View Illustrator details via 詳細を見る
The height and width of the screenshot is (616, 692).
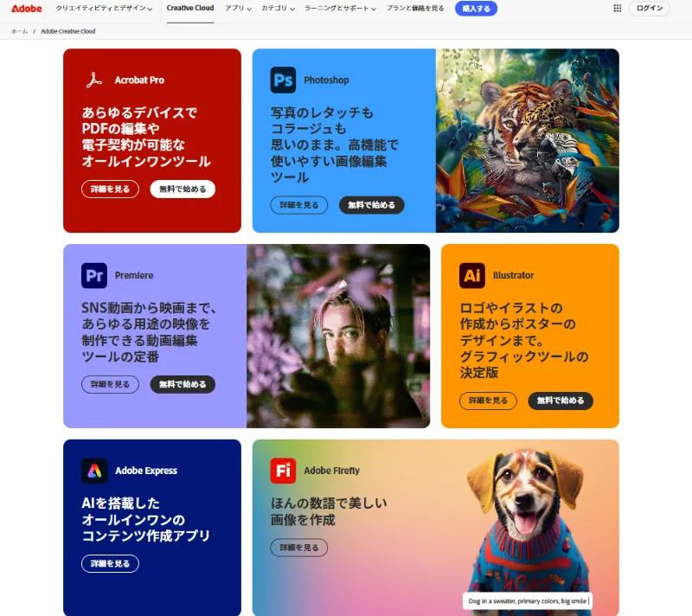(488, 401)
